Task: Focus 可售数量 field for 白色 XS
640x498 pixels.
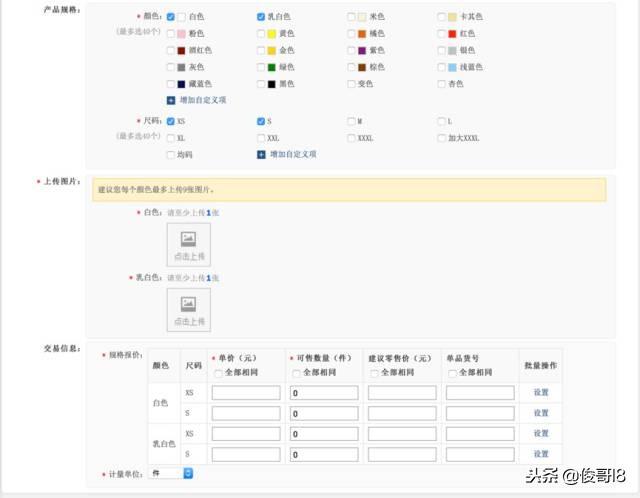Action: [x=324, y=393]
